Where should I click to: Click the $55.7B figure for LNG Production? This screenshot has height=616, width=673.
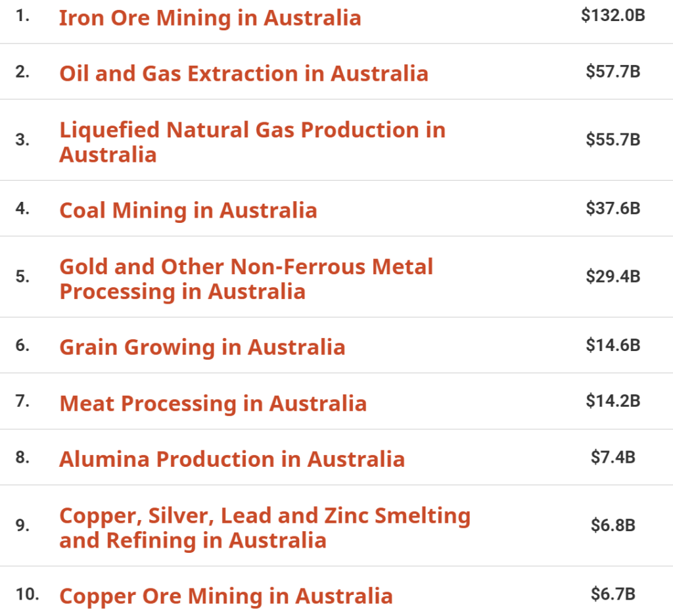tap(613, 139)
